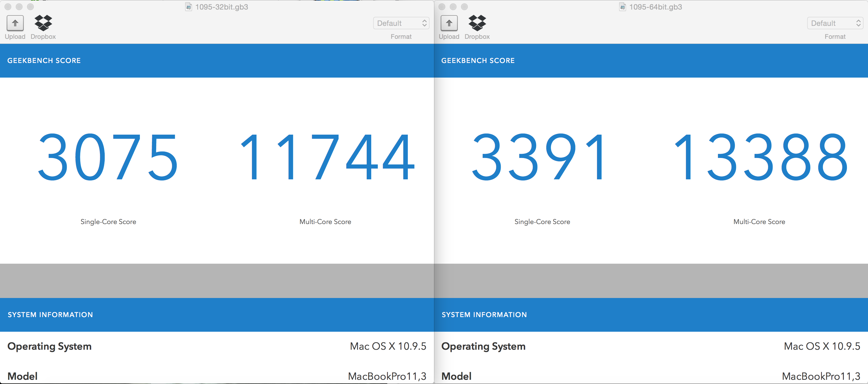868x384 pixels.
Task: Click Geekbench Score header in 32bit window
Action: 44,60
